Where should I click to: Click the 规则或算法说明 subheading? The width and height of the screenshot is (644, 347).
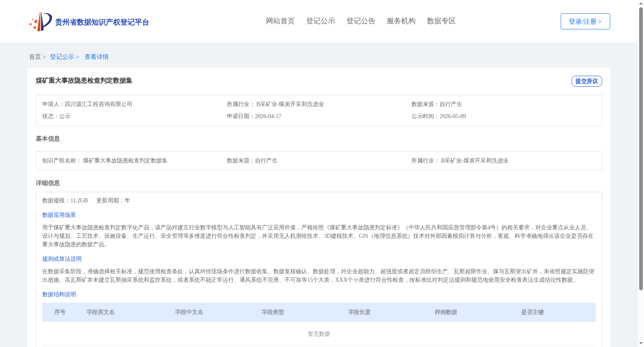(x=62, y=259)
